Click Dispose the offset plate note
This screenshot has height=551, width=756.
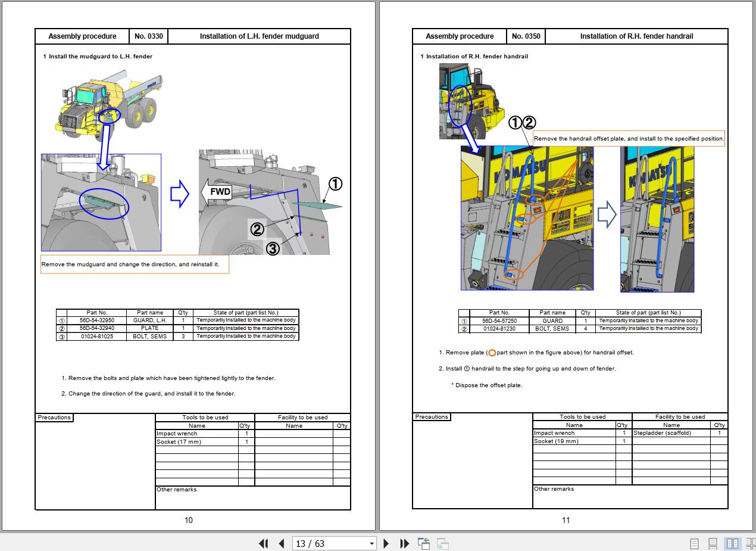tap(486, 385)
